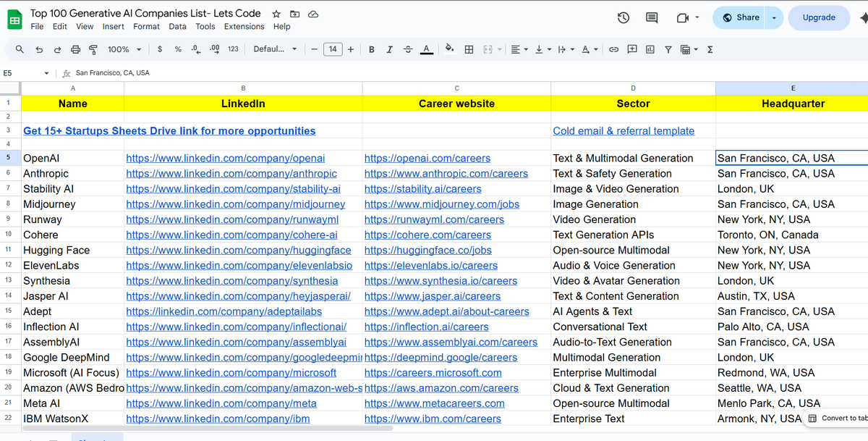Decrease decimal places
This screenshot has height=441, width=868.
point(195,49)
